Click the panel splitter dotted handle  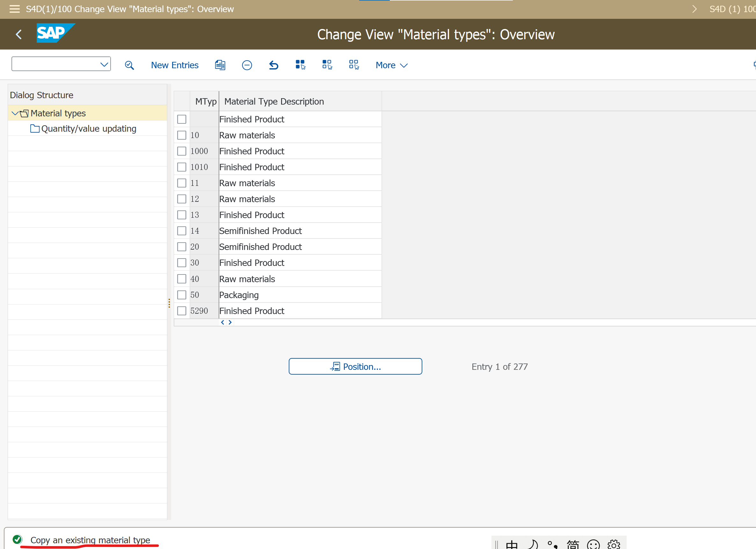(x=169, y=303)
